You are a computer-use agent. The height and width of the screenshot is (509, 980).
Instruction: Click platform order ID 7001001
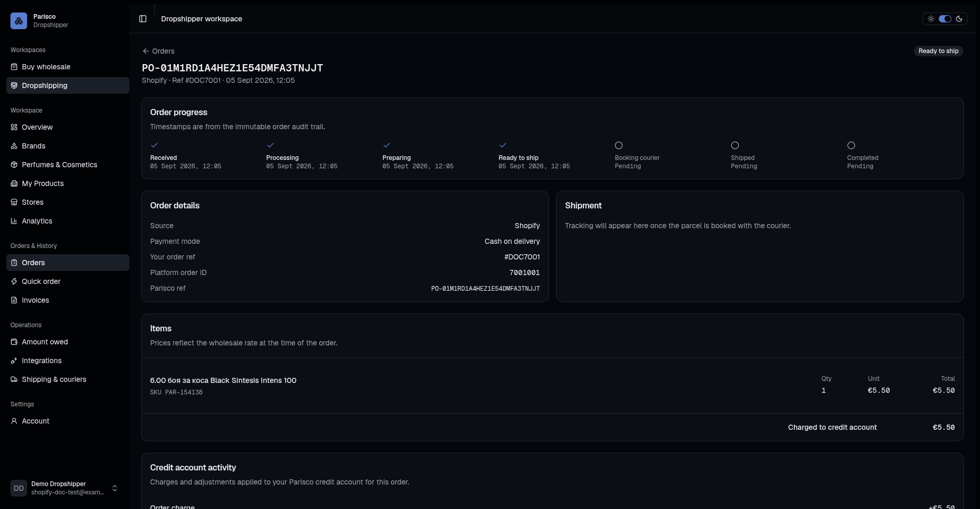[x=524, y=272]
